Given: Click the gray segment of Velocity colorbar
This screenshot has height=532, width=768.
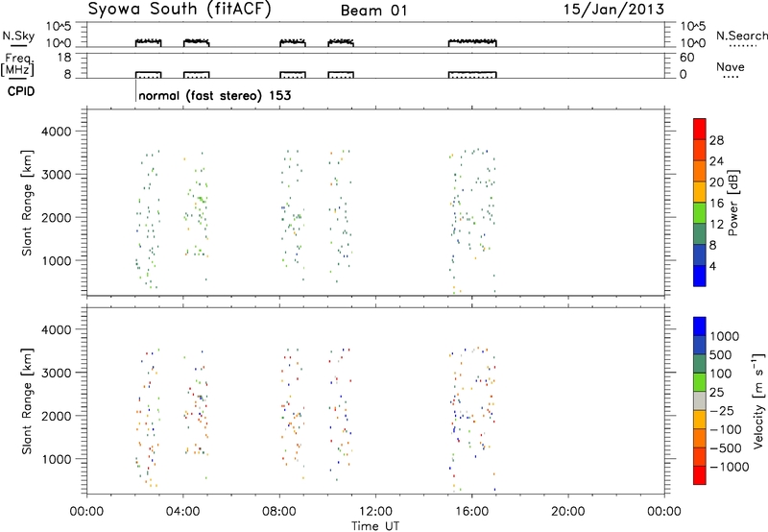Looking at the screenshot, I should click(700, 401).
